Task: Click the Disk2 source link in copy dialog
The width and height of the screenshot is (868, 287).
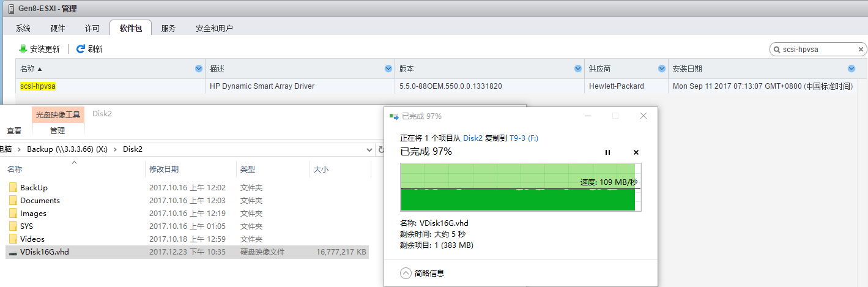Action: (x=472, y=138)
